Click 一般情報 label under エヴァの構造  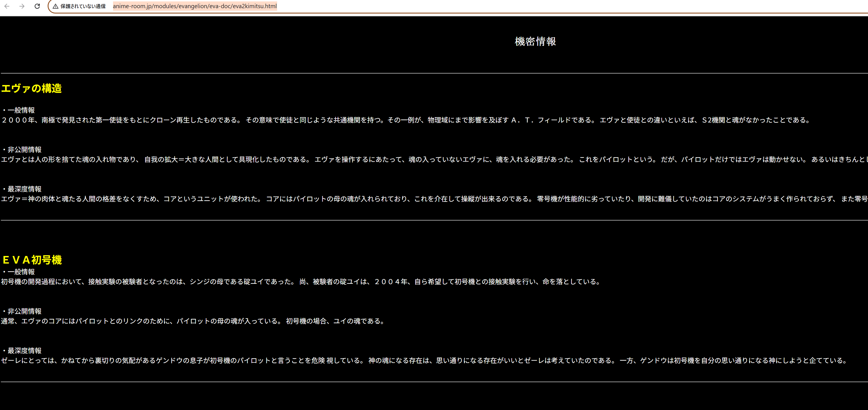21,110
